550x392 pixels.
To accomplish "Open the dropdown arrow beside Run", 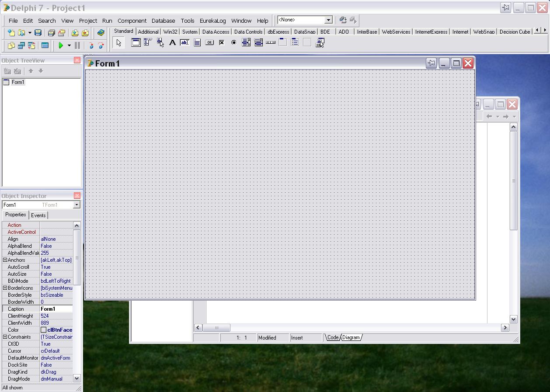I will tap(69, 45).
